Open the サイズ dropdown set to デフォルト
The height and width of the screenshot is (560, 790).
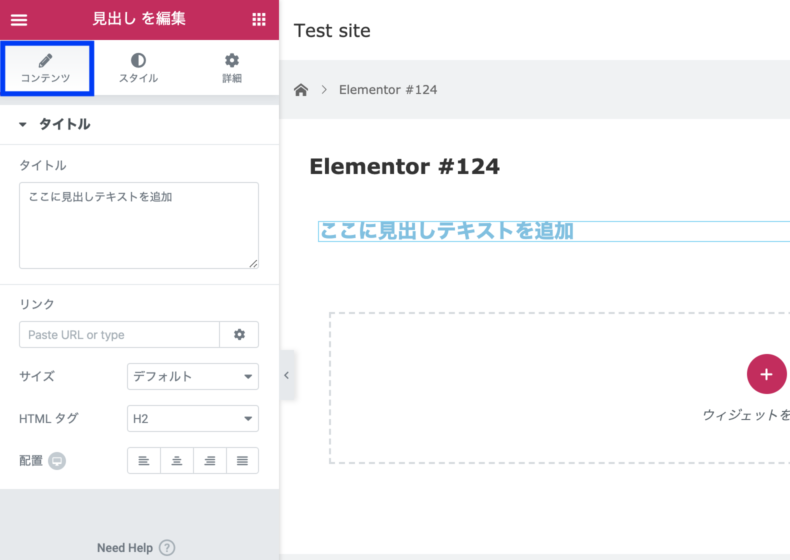tap(193, 377)
